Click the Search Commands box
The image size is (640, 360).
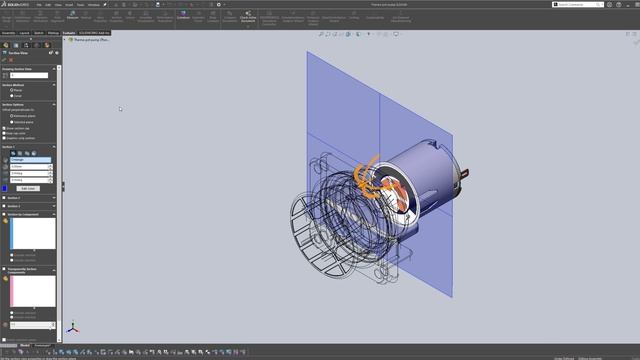578,4
